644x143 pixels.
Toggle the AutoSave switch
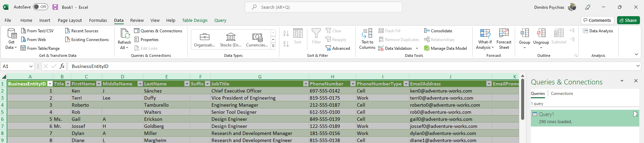41,7
